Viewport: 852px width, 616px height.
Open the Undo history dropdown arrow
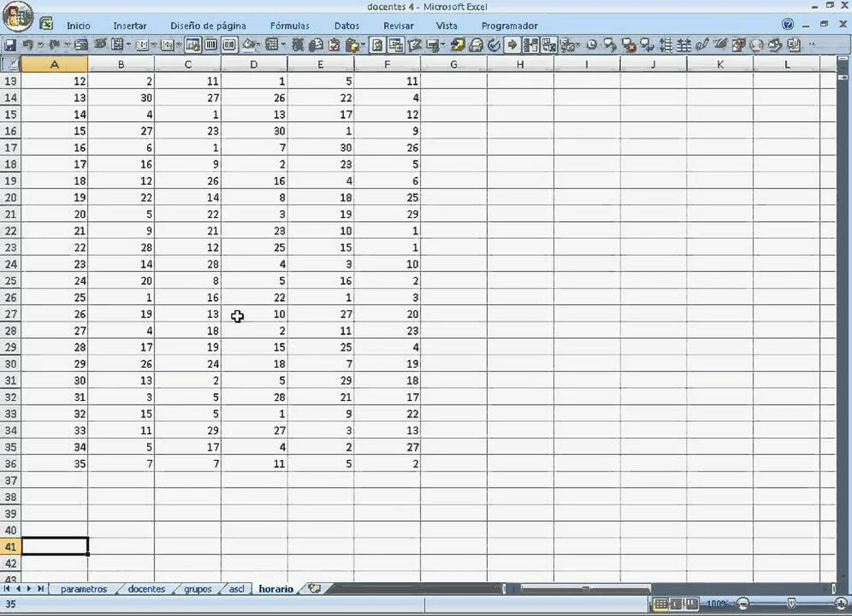[40, 45]
